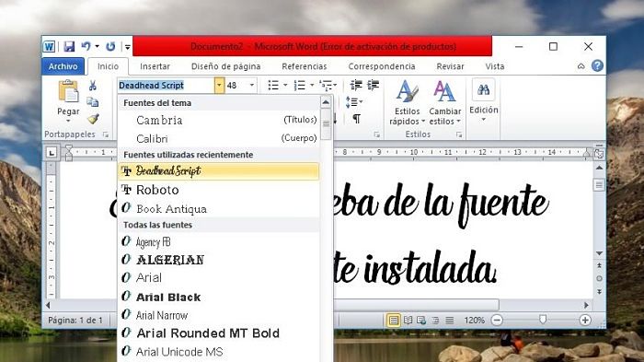Click the zoom slider handle

coord(543,320)
